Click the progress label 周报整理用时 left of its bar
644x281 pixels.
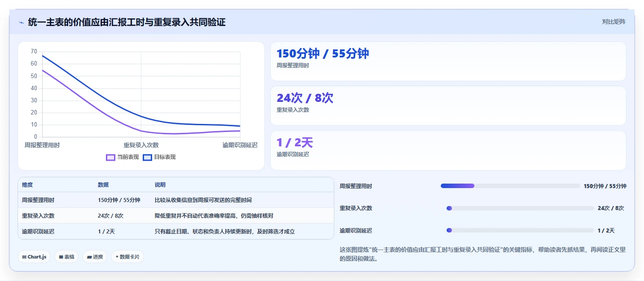(356, 186)
